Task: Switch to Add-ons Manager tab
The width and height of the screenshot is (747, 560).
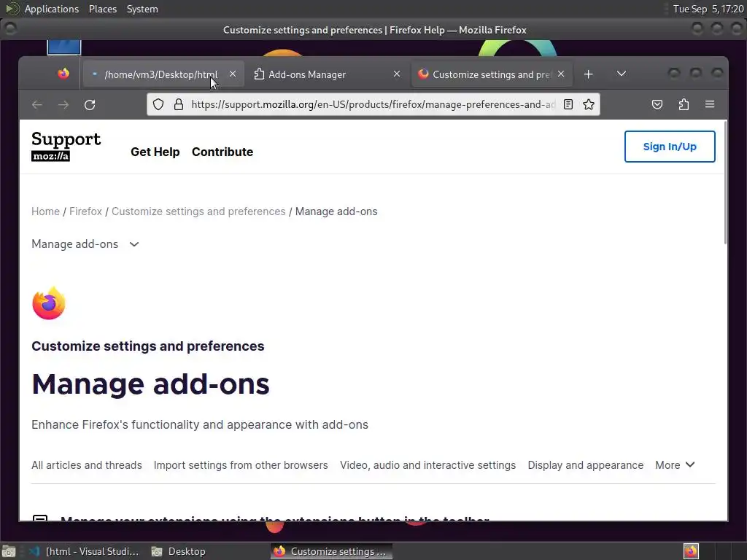Action: 328,74
